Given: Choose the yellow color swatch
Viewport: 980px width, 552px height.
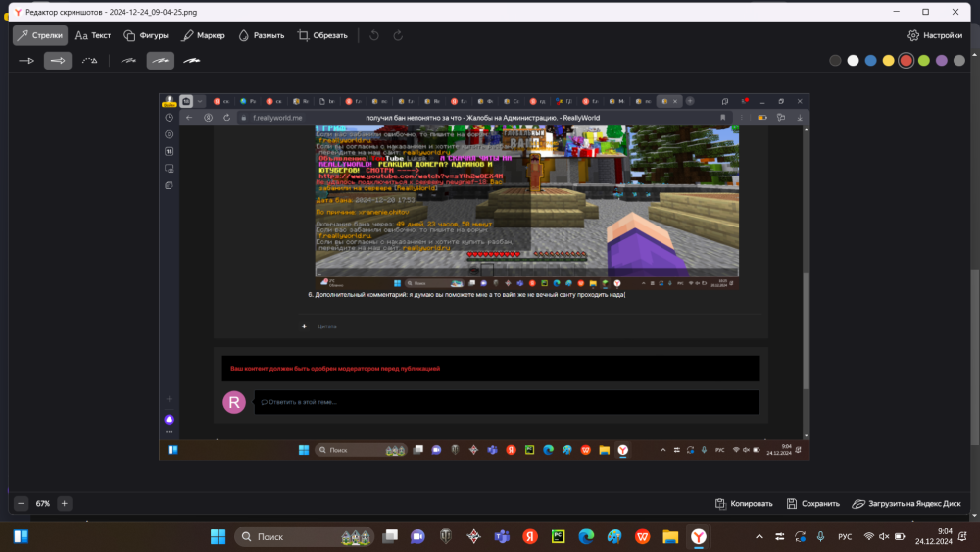Looking at the screenshot, I should coord(888,61).
